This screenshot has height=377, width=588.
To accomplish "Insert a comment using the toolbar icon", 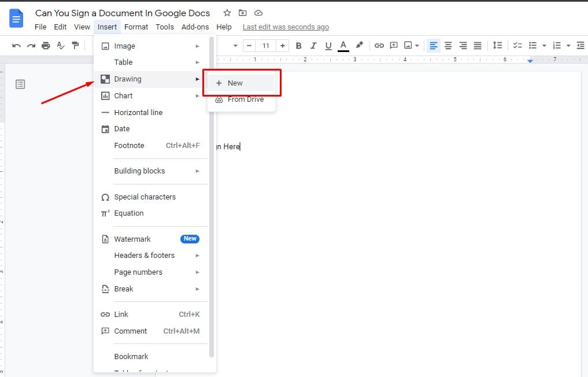I will [x=394, y=45].
